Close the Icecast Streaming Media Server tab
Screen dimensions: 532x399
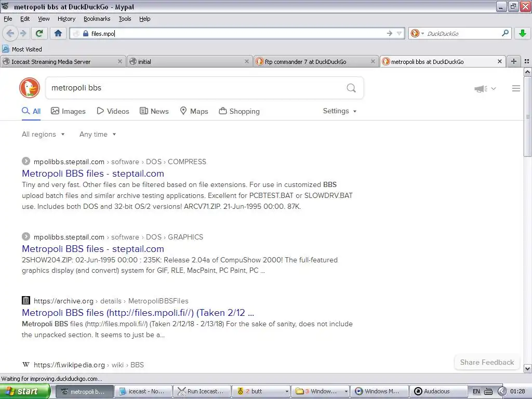pos(120,61)
